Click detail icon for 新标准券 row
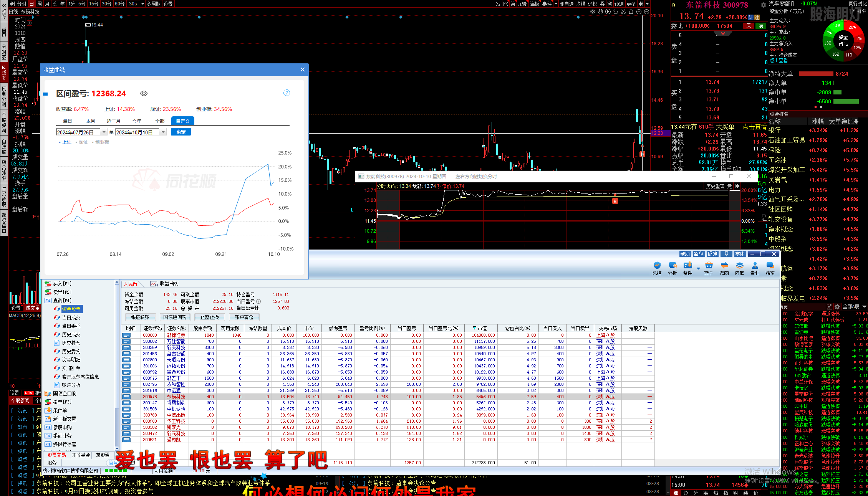The width and height of the screenshot is (868, 496). click(x=126, y=335)
